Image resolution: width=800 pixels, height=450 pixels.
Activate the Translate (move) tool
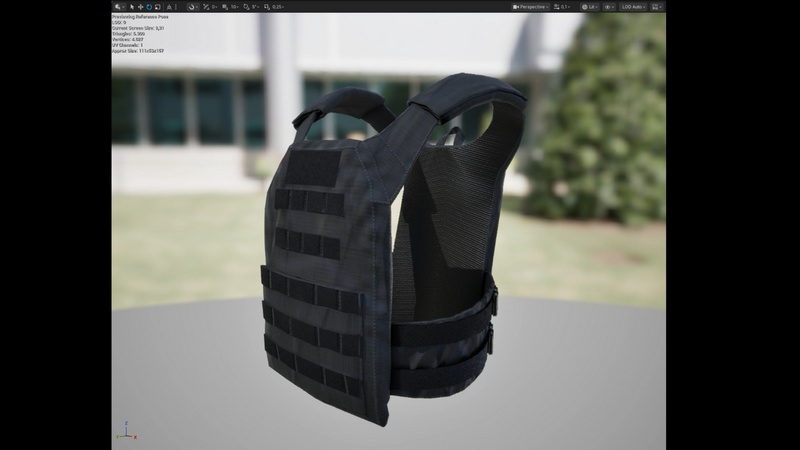point(140,7)
